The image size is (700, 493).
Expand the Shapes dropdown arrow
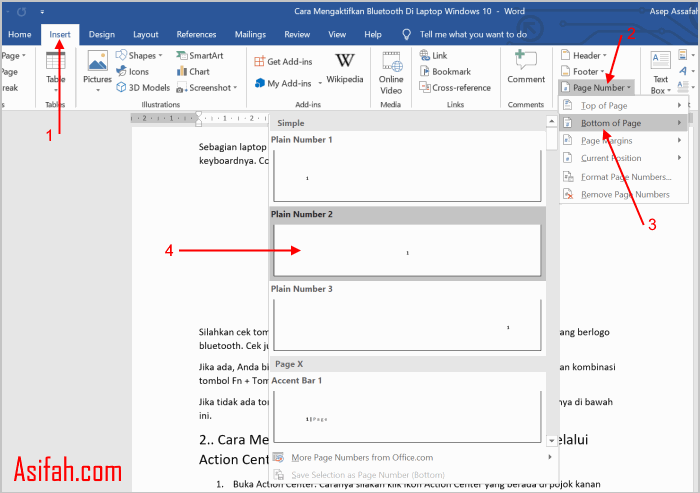pos(160,55)
